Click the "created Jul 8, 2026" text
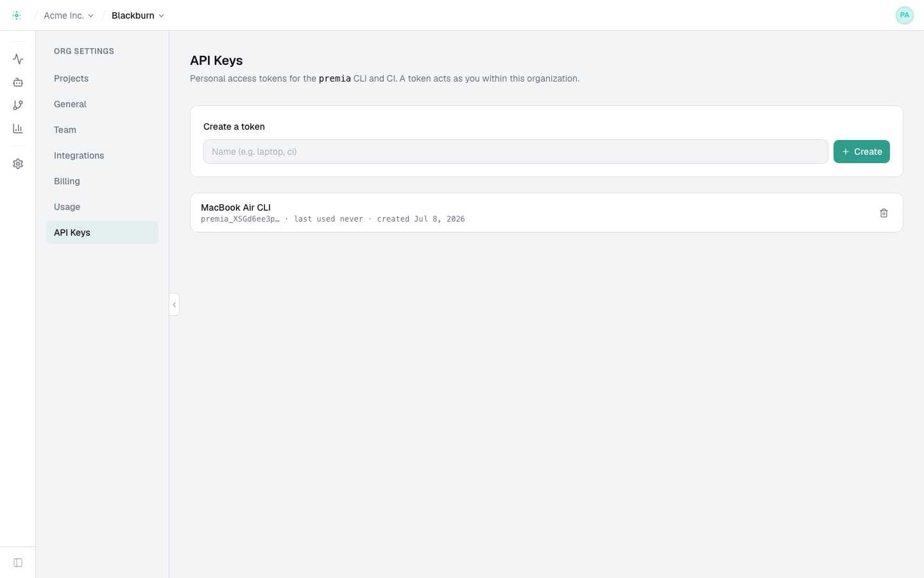The width and height of the screenshot is (924, 578). click(421, 219)
